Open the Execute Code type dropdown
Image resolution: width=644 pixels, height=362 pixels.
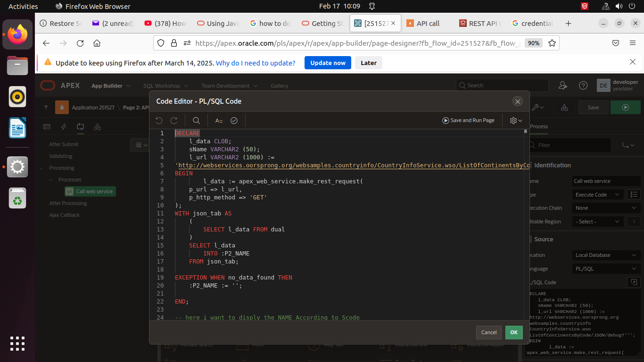pos(597,195)
